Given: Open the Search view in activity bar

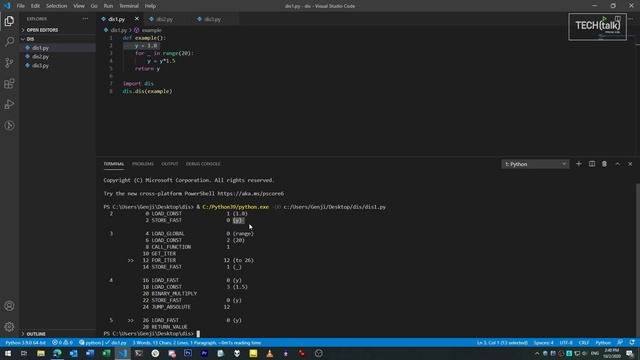Looking at the screenshot, I should point(9,41).
